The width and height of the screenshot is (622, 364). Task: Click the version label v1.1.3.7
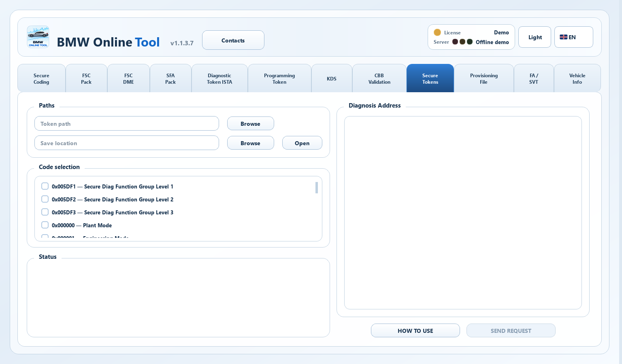182,43
